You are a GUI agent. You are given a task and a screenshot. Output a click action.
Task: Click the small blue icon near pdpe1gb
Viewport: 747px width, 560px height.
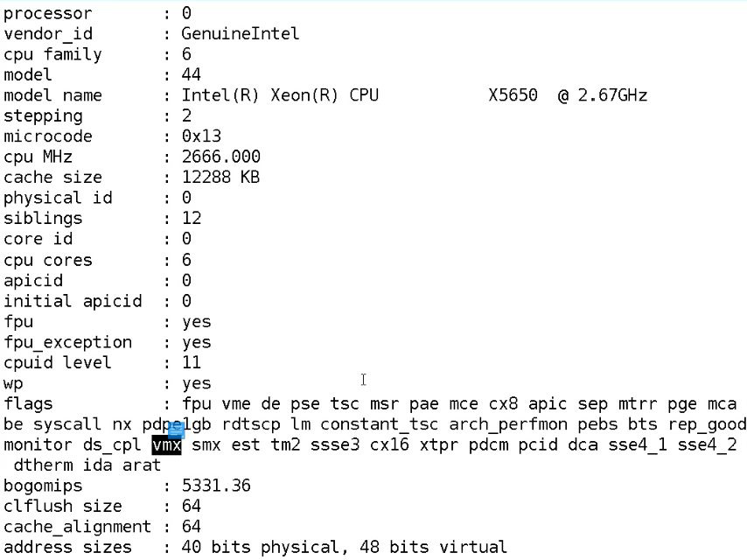coord(177,430)
